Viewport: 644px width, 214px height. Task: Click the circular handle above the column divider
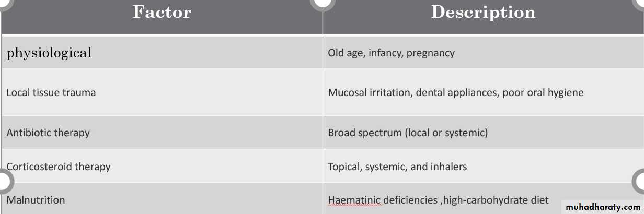coord(323,2)
